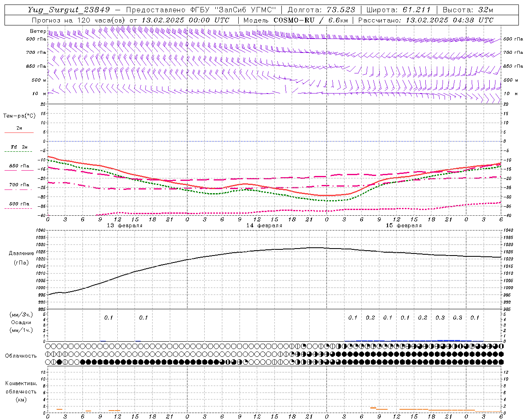Click the 14 февраля date label

264,226
